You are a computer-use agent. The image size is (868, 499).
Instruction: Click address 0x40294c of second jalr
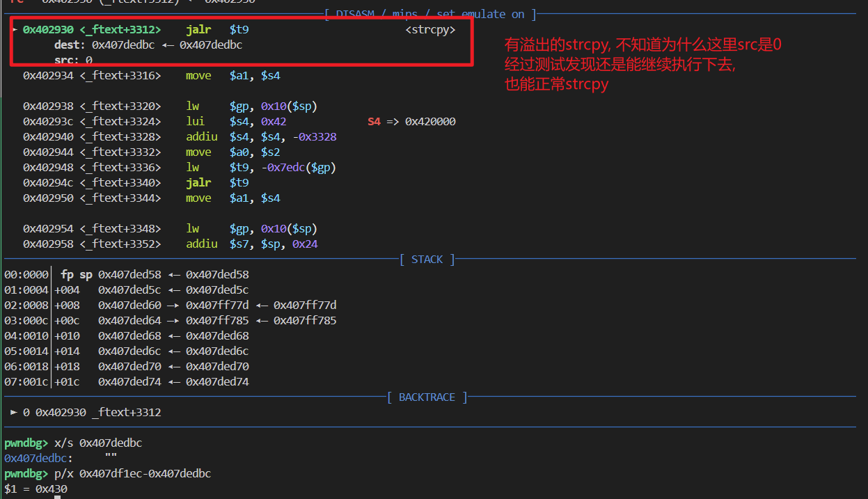[47, 183]
